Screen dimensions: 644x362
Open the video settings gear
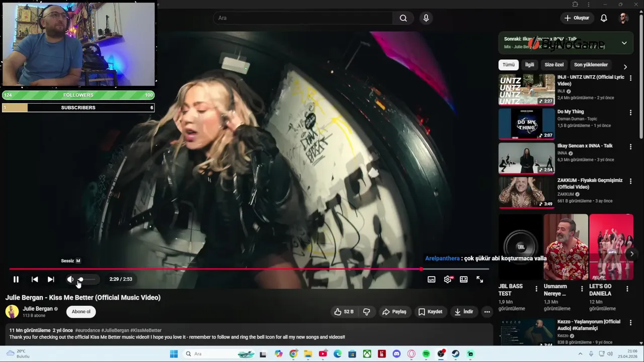[x=447, y=279]
